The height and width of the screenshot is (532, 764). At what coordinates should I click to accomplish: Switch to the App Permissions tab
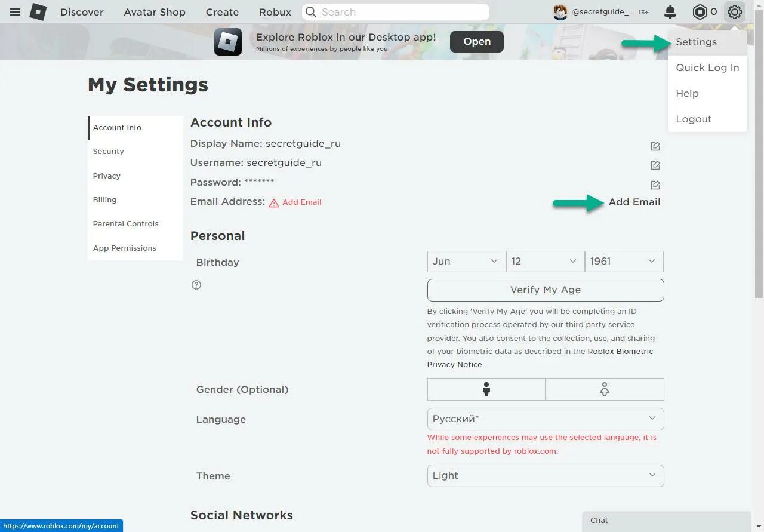[x=135, y=248]
